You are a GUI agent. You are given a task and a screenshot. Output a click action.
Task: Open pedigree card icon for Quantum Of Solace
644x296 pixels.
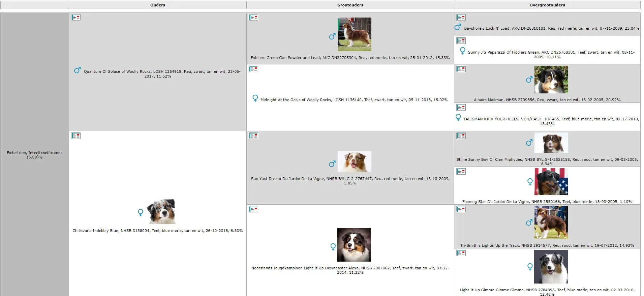point(76,18)
